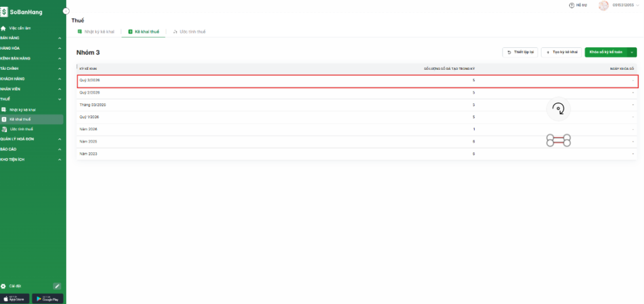
Task: Click the pencil edit icon near Cài đặt
Action: click(57, 286)
